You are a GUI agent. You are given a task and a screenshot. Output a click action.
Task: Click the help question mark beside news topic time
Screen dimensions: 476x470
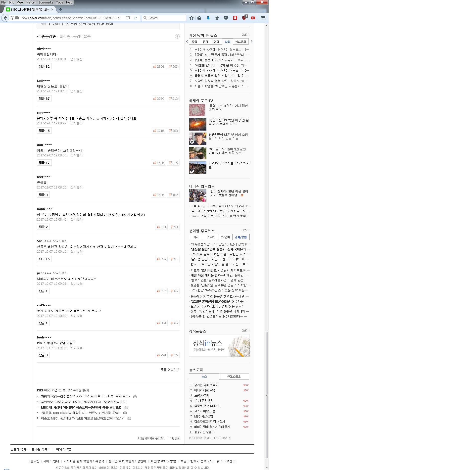(229, 438)
